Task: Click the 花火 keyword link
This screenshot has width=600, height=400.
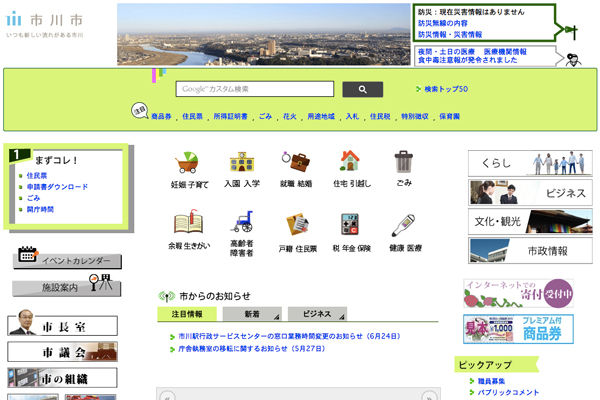Action: pyautogui.click(x=290, y=116)
